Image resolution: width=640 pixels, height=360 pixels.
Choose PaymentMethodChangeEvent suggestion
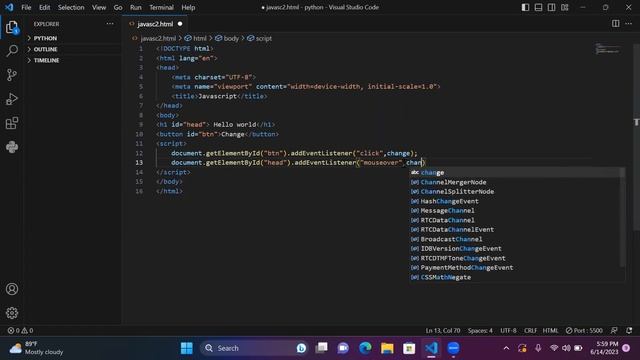pos(517,268)
